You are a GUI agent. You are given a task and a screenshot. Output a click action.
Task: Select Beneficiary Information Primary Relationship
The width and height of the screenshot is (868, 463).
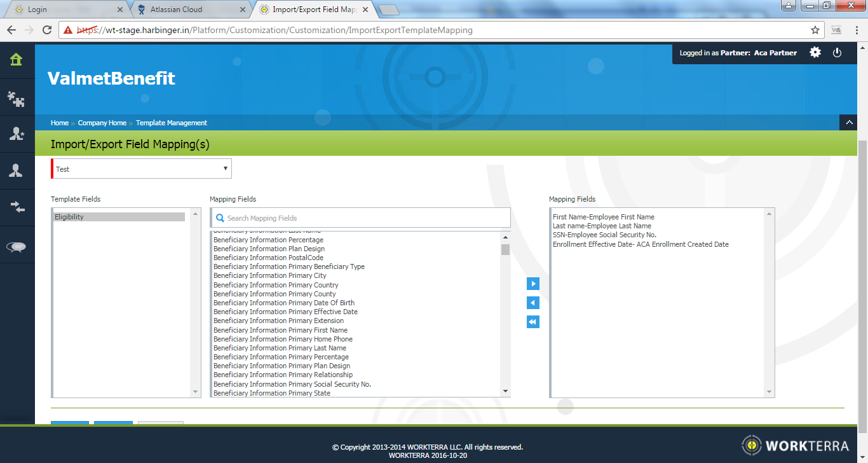(283, 375)
